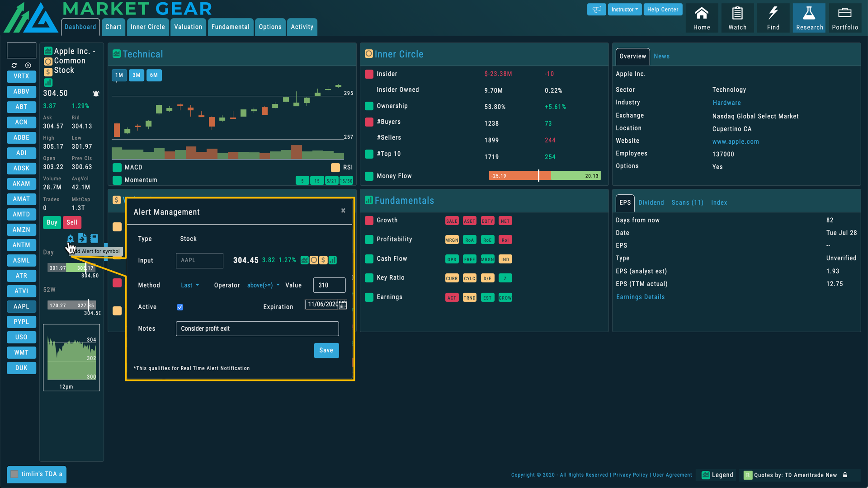
Task: Click the alert bell beside price 304.50
Action: tap(96, 94)
